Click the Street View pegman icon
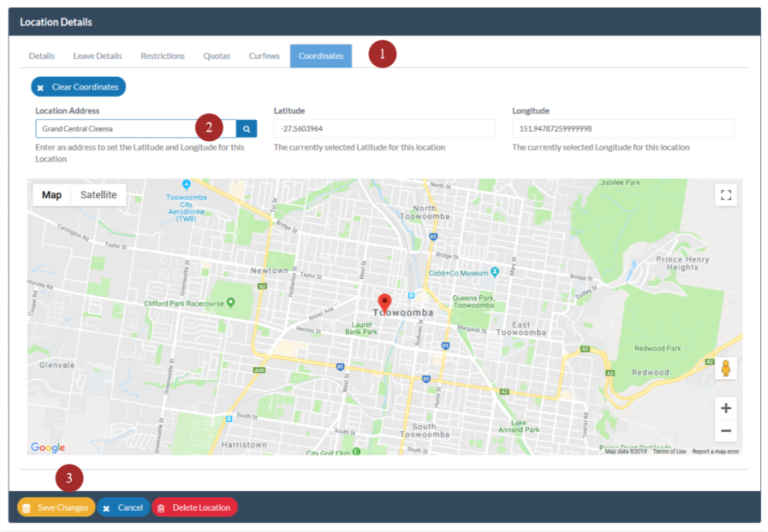The image size is (768, 532). [x=726, y=368]
